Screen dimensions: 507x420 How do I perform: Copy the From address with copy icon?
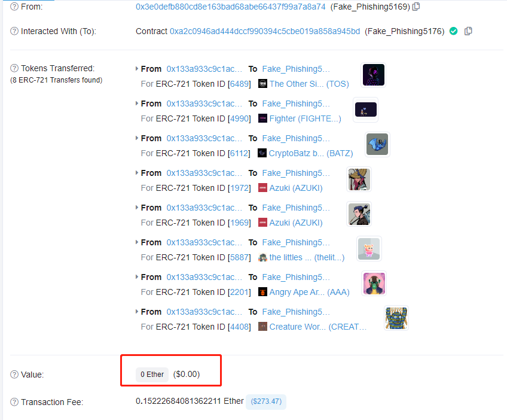tap(416, 7)
